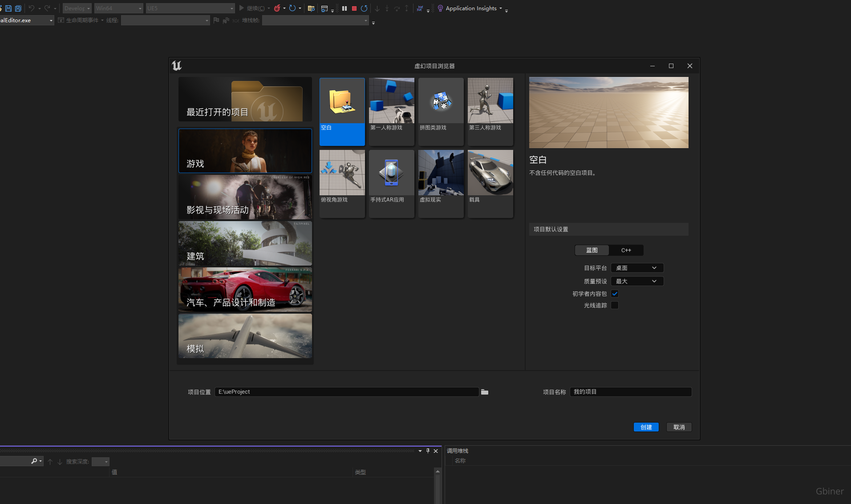Select the Third Person game template
This screenshot has width=851, height=504.
coord(490,101)
